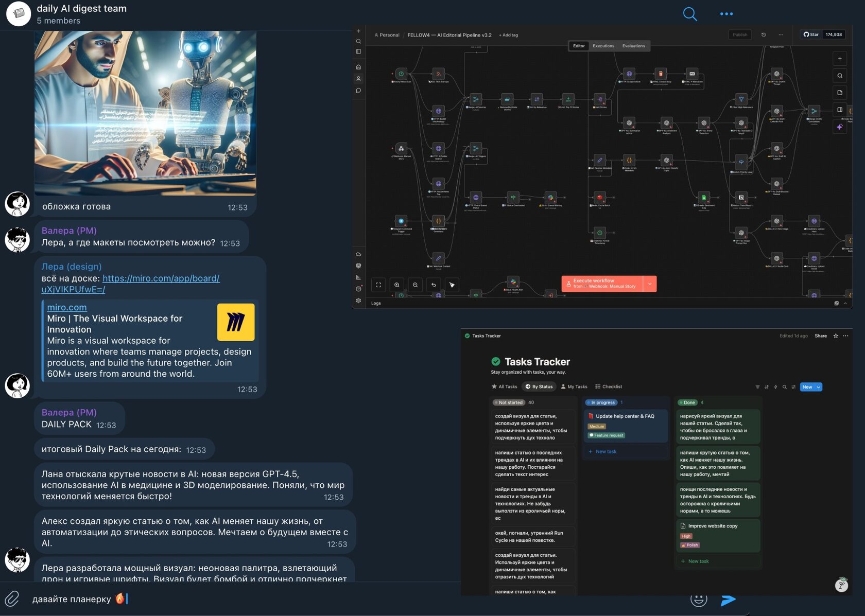
Task: Click Add tag in n8n header
Action: [x=508, y=35]
